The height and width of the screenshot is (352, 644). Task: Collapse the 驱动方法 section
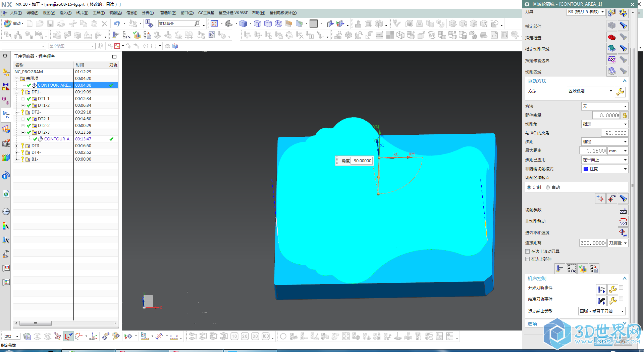coord(625,81)
